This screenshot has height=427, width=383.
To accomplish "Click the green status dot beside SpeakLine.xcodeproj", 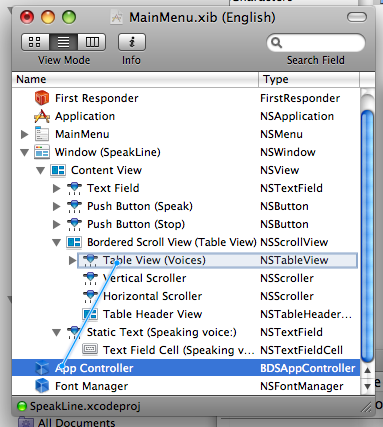I will (22, 406).
